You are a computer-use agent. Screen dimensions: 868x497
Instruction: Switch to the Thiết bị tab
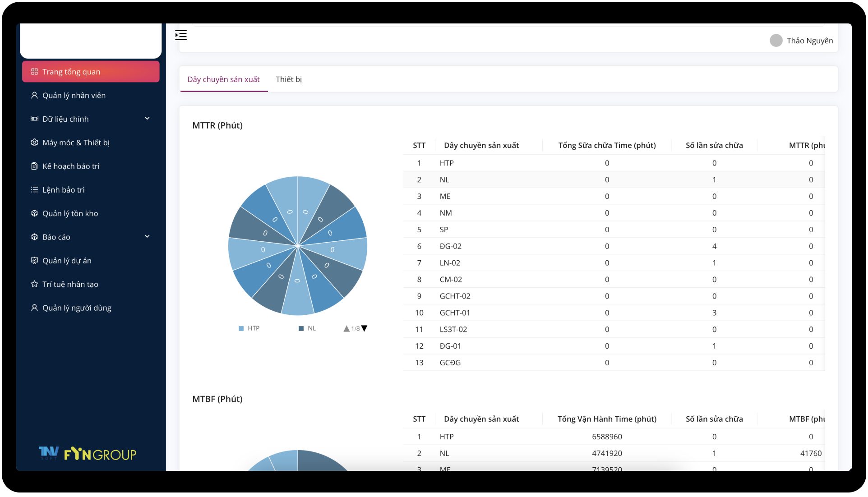pos(289,79)
